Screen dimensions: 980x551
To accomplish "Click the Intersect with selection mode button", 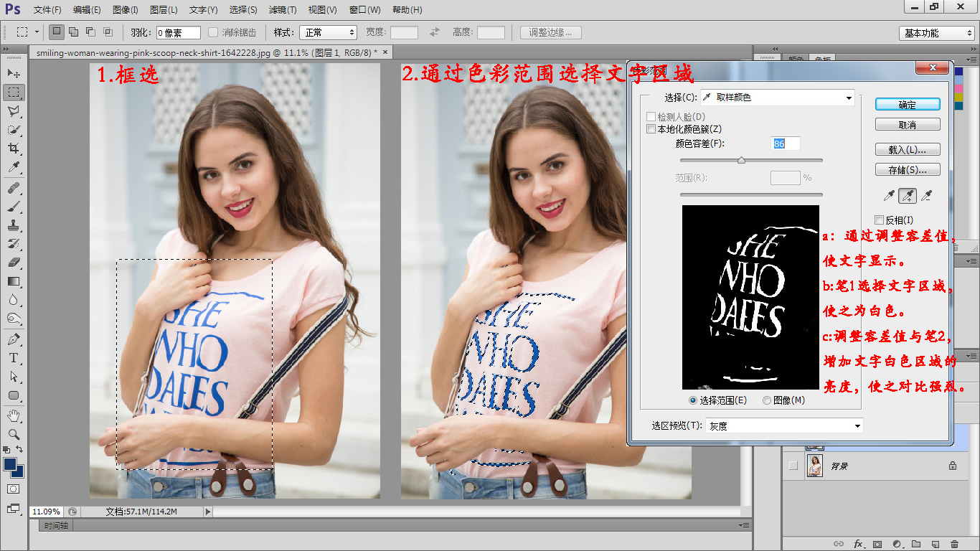I will tap(108, 32).
